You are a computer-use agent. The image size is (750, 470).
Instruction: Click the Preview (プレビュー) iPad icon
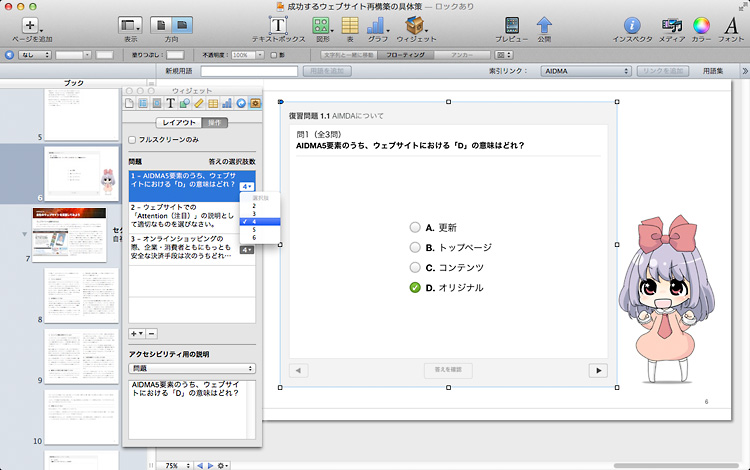[512, 25]
